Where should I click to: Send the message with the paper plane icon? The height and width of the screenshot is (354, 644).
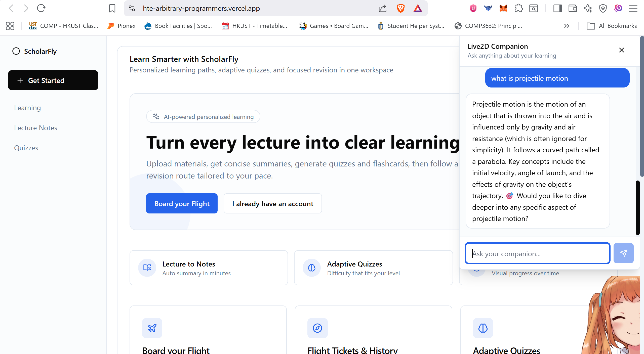(623, 253)
